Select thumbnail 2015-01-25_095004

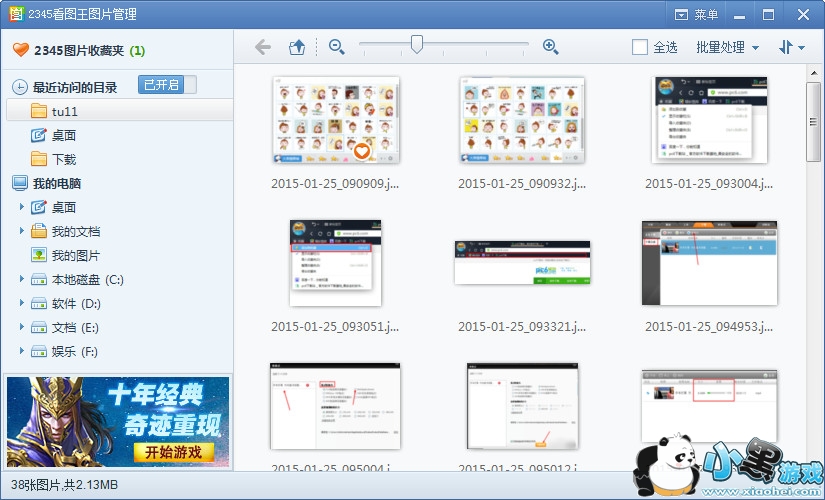335,405
